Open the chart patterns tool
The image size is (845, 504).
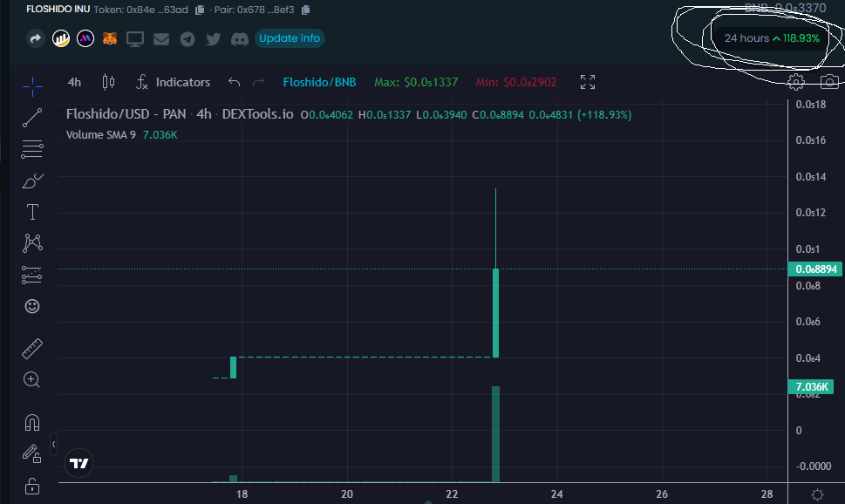[x=32, y=243]
